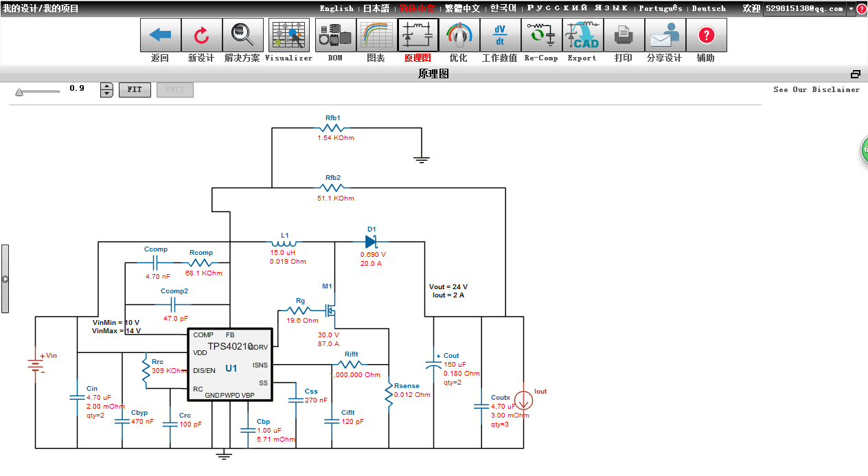Select the D1 diode symbol
Viewport: 868px width, 476px height.
[372, 242]
